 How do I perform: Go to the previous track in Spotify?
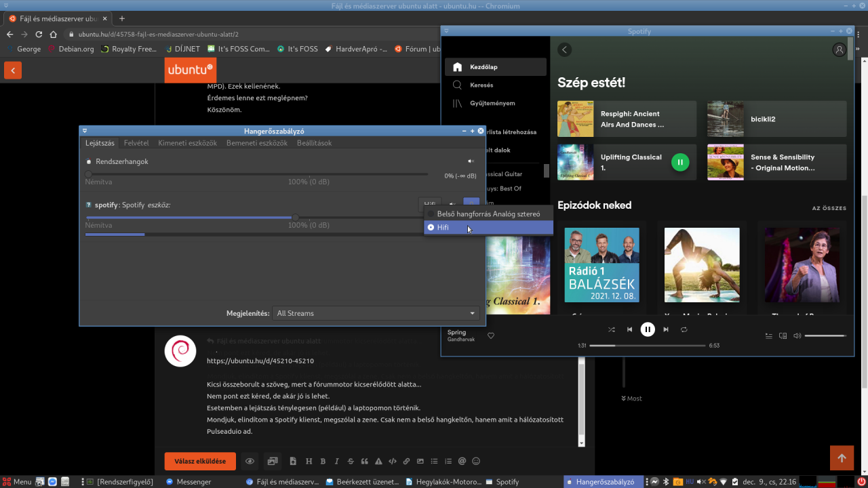[629, 329]
